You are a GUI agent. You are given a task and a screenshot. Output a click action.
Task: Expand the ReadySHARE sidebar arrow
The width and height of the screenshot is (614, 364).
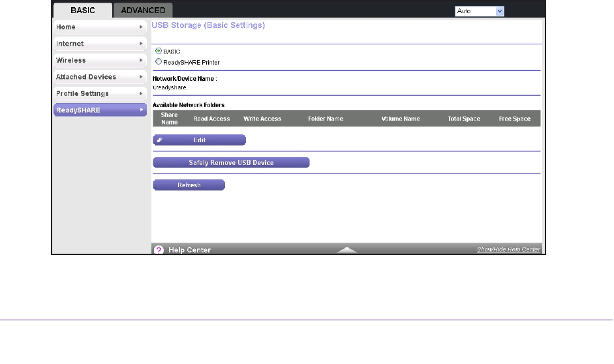tap(141, 110)
